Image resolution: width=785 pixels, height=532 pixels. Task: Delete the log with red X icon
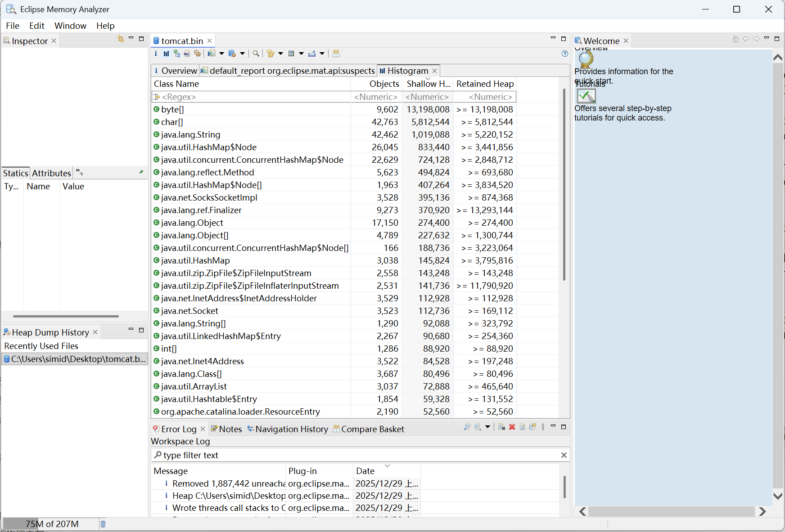click(512, 427)
